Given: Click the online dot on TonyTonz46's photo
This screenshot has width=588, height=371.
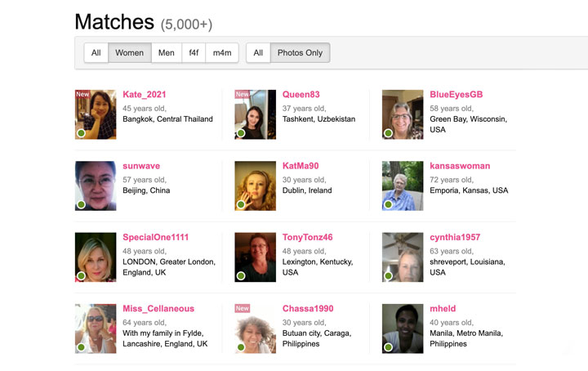Looking at the screenshot, I should [x=241, y=275].
